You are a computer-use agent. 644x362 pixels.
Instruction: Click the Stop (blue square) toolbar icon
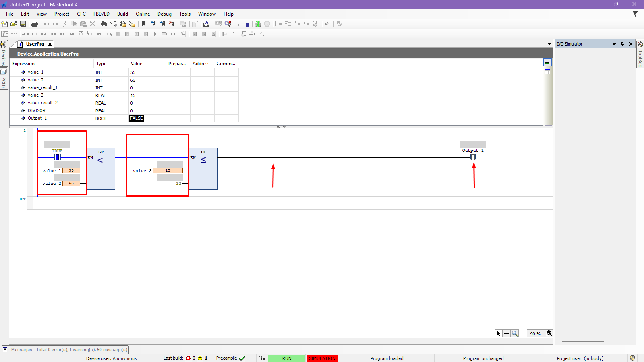(x=247, y=25)
